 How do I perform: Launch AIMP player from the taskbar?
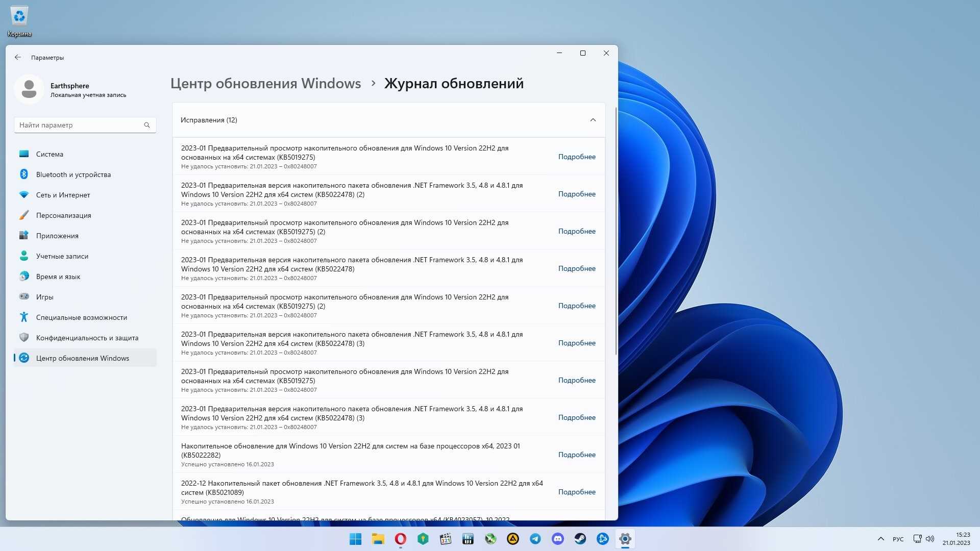tap(512, 539)
